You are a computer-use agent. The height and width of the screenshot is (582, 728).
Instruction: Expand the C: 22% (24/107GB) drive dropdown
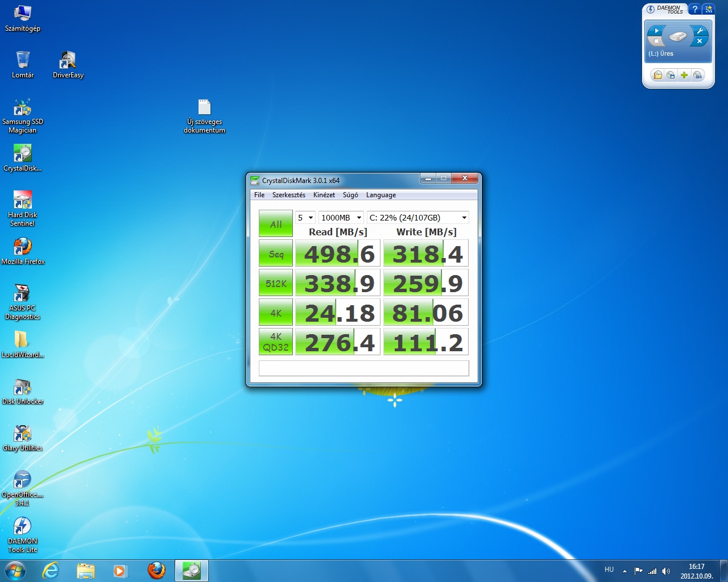(417, 218)
